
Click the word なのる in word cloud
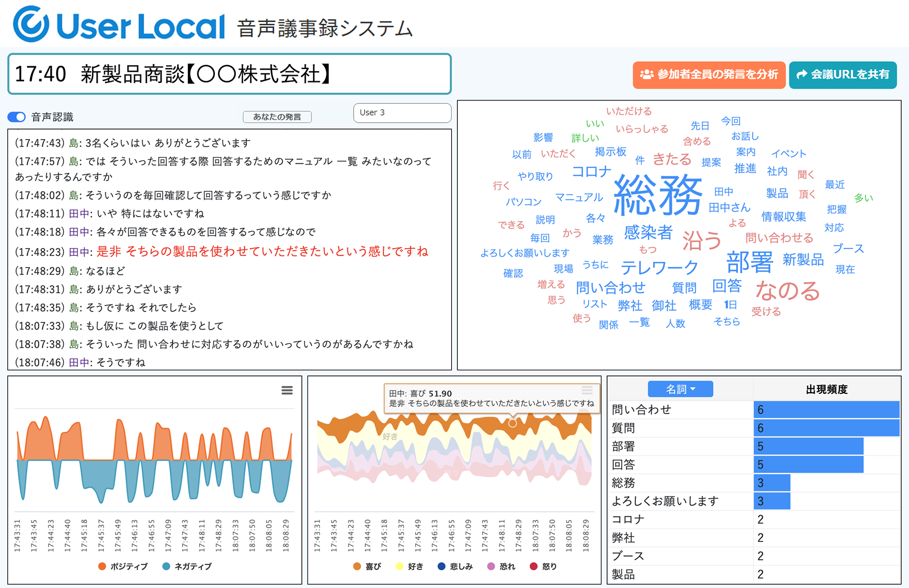pyautogui.click(x=787, y=291)
